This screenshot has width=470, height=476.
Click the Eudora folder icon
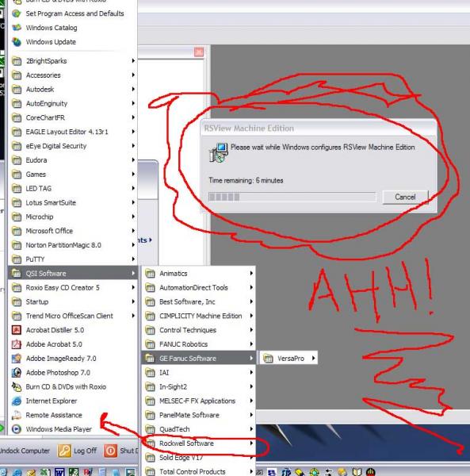point(17,160)
